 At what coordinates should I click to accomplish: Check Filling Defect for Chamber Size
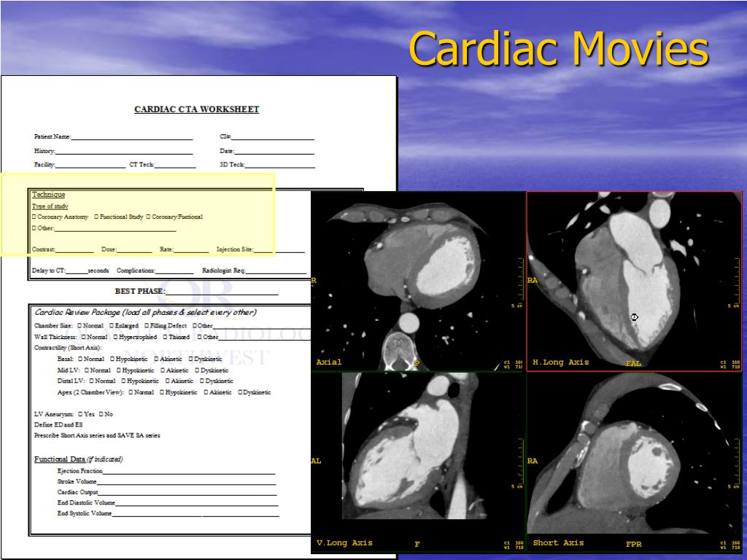(147, 326)
